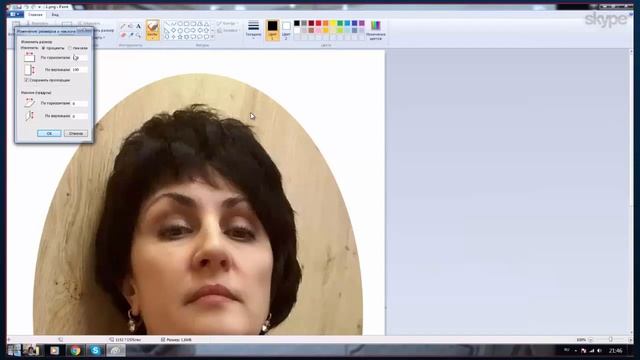Pick the red palette swatch
This screenshot has width=640, height=360.
(x=318, y=23)
